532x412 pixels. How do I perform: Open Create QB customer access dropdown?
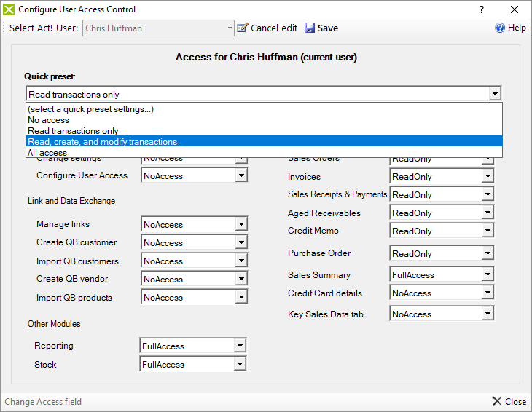241,242
